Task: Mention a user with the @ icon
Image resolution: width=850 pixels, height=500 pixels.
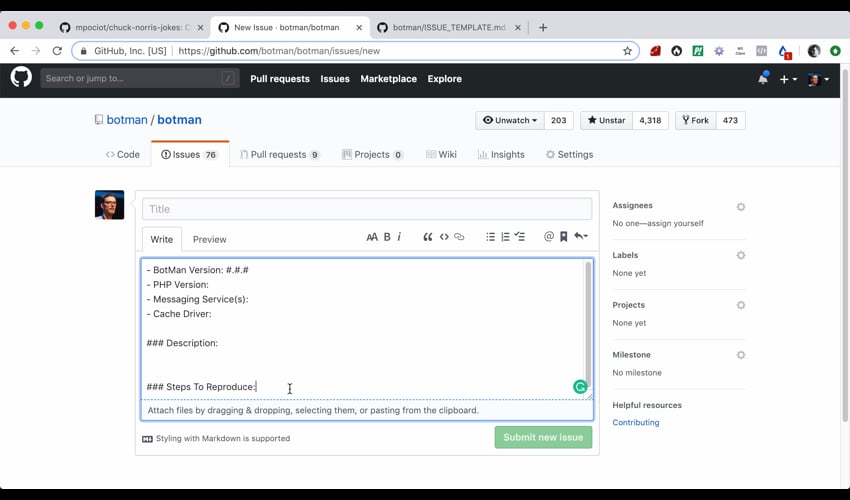Action: coord(549,236)
